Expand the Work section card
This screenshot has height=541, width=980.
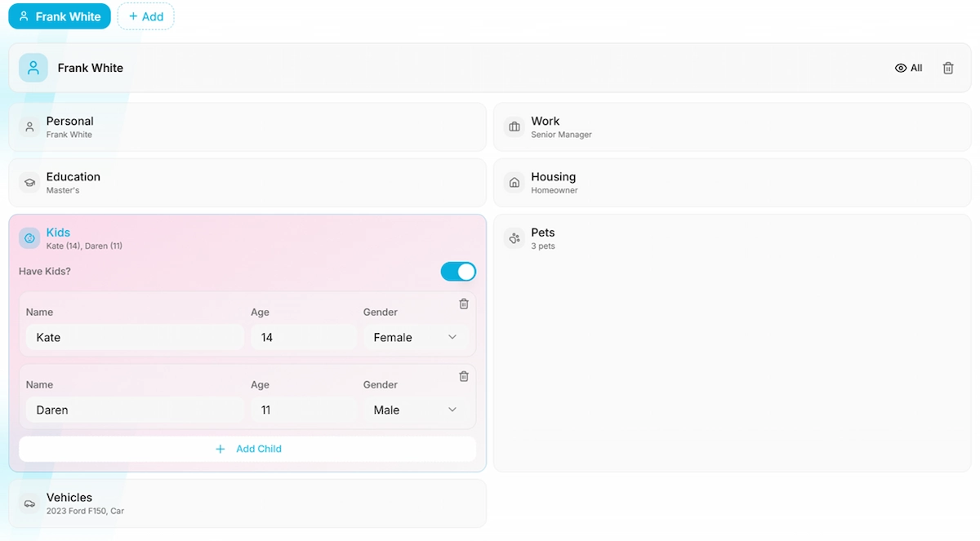pos(732,127)
